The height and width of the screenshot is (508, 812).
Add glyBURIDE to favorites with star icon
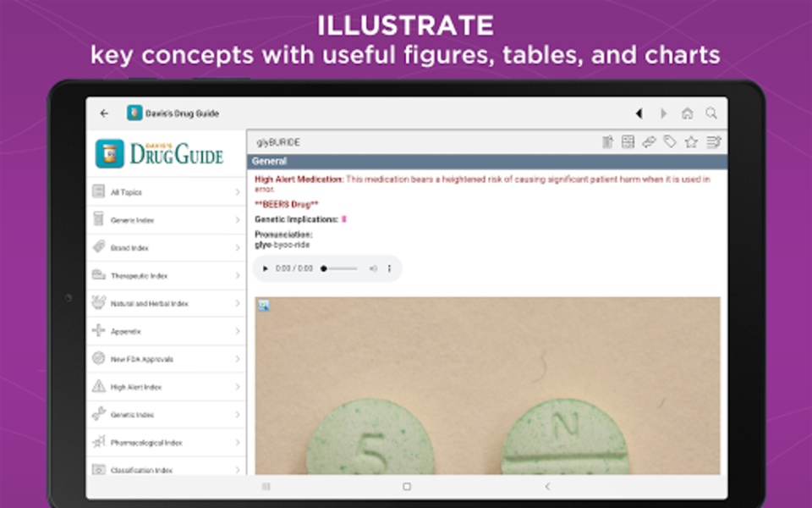691,142
